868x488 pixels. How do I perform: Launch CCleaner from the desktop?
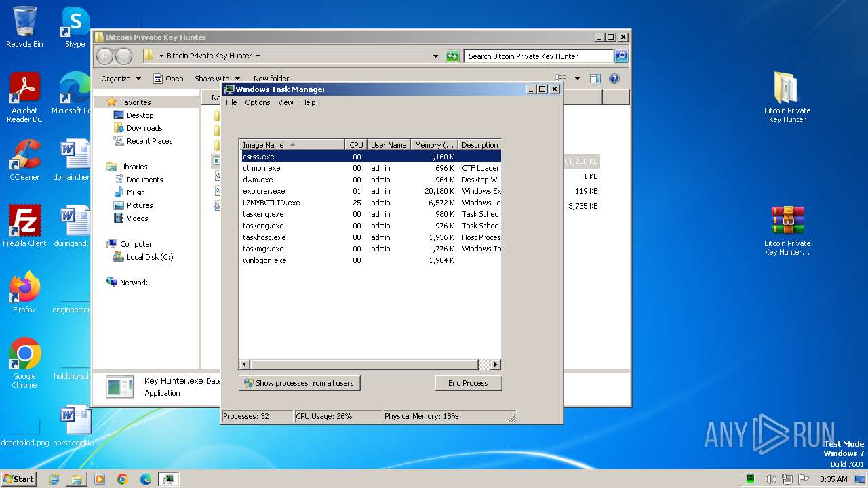pos(24,160)
